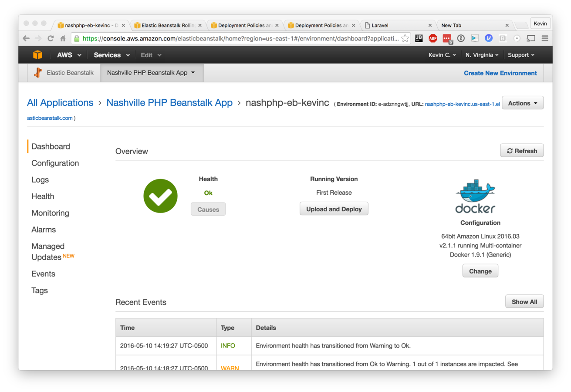Open Alarms in the sidebar
This screenshot has height=392, width=571.
point(44,229)
